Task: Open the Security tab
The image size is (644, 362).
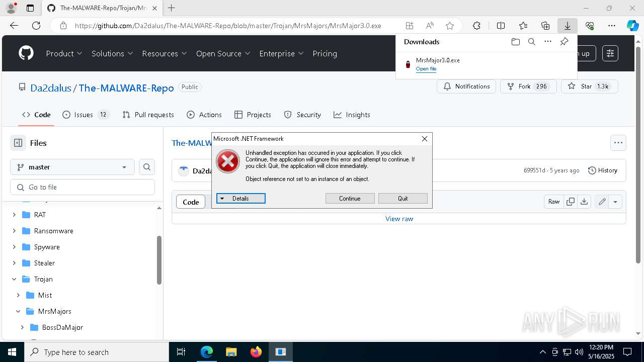Action: (x=302, y=115)
